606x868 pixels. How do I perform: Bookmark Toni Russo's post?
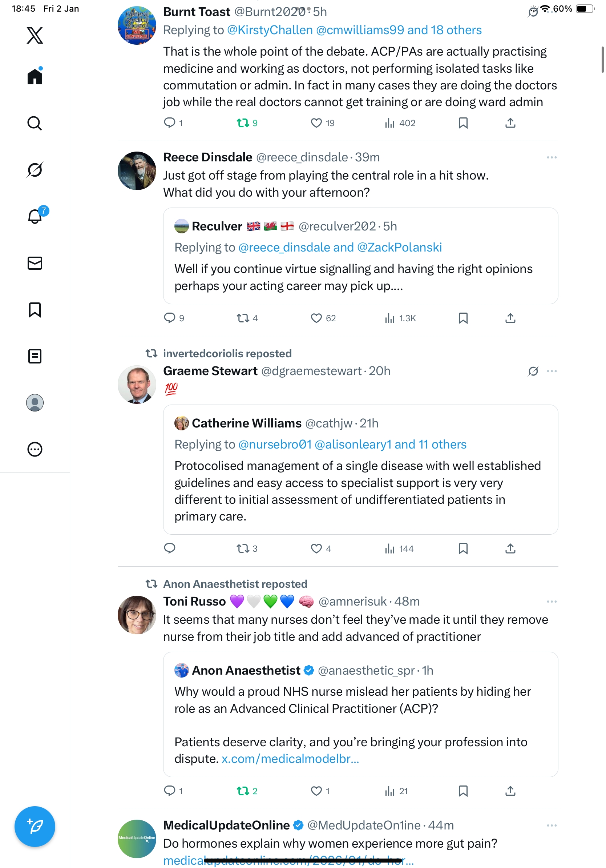(463, 791)
